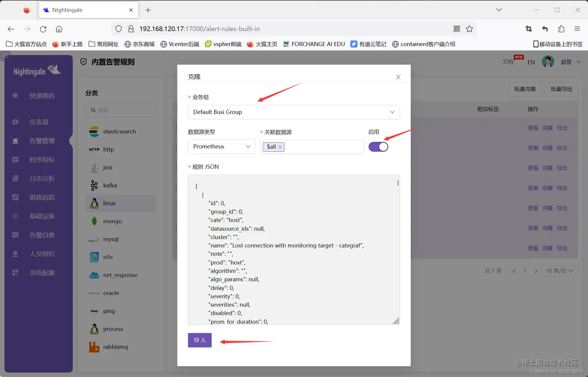Go to the next page arrow
The width and height of the screenshot is (588, 377).
pyautogui.click(x=536, y=271)
